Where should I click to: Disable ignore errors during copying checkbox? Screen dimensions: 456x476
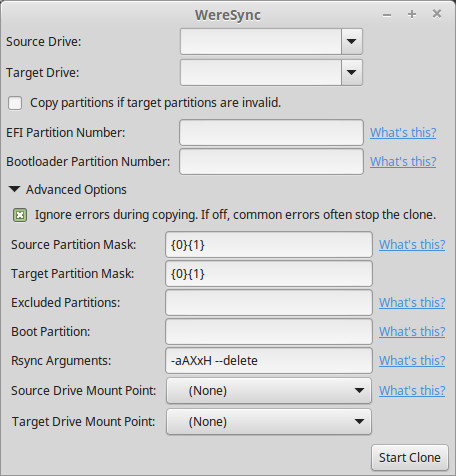pyautogui.click(x=20, y=215)
